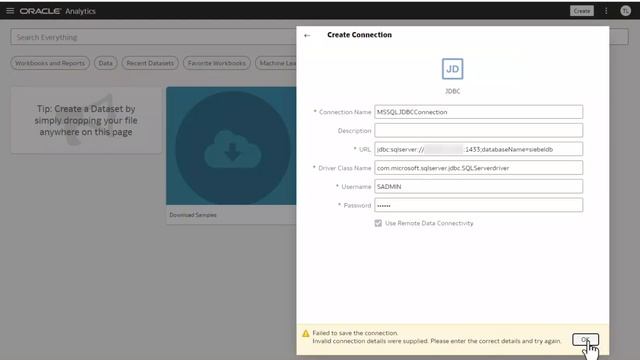
Task: Click the warning triangle icon
Action: coord(306,333)
